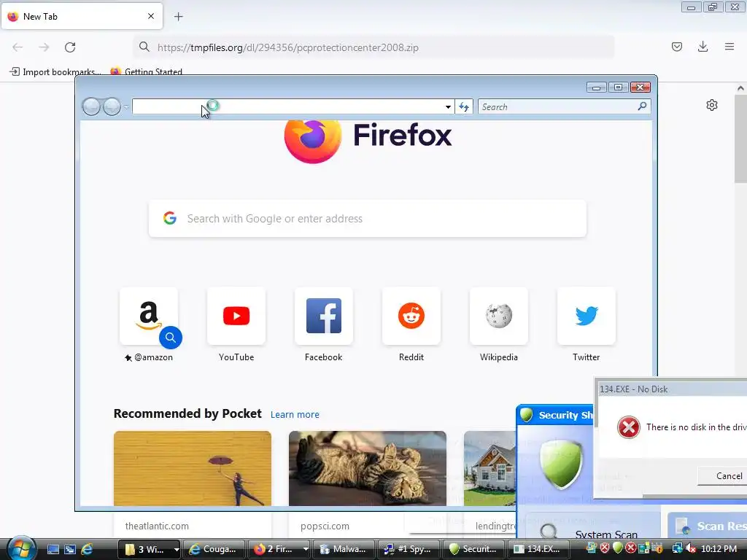The height and width of the screenshot is (560, 747).
Task: Click the Switch windows quick launch icon
Action: [x=70, y=549]
